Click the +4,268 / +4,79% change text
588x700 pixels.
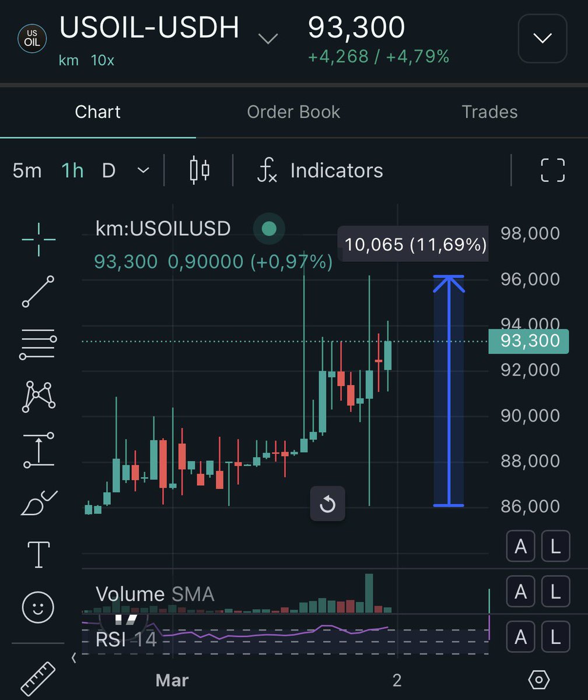(x=379, y=57)
